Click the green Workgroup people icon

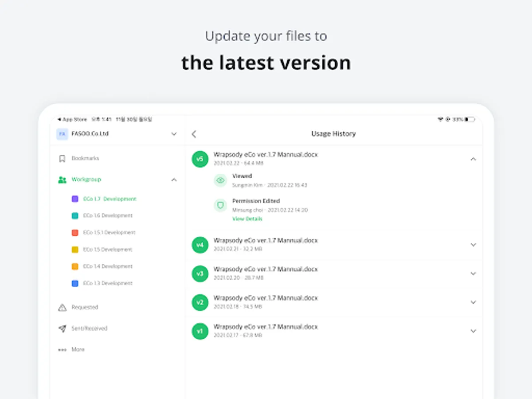pyautogui.click(x=63, y=180)
